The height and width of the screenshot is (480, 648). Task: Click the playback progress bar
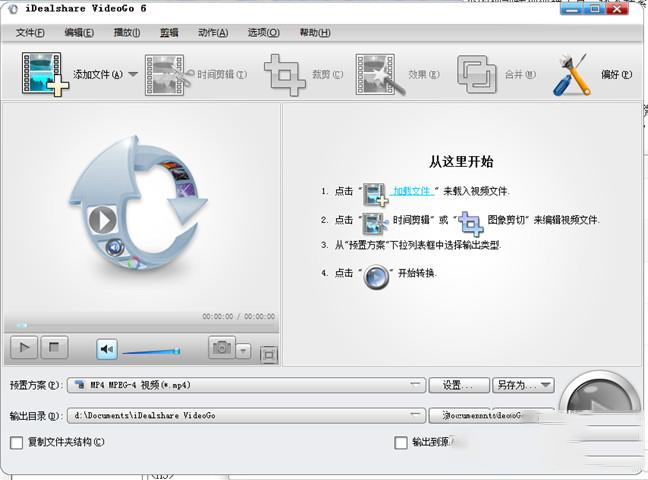(x=142, y=326)
